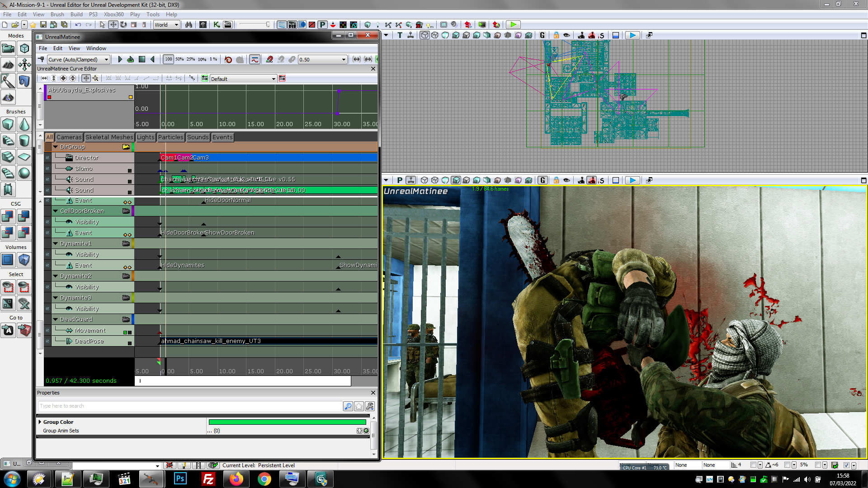The image size is (868, 488).
Task: Toggle snap magnet in Matinee toolbar
Action: 269,59
